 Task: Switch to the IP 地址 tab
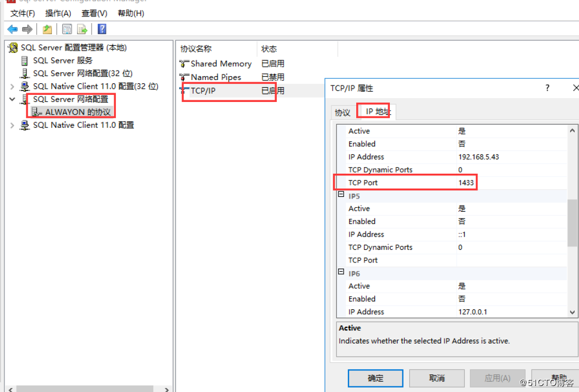point(377,111)
